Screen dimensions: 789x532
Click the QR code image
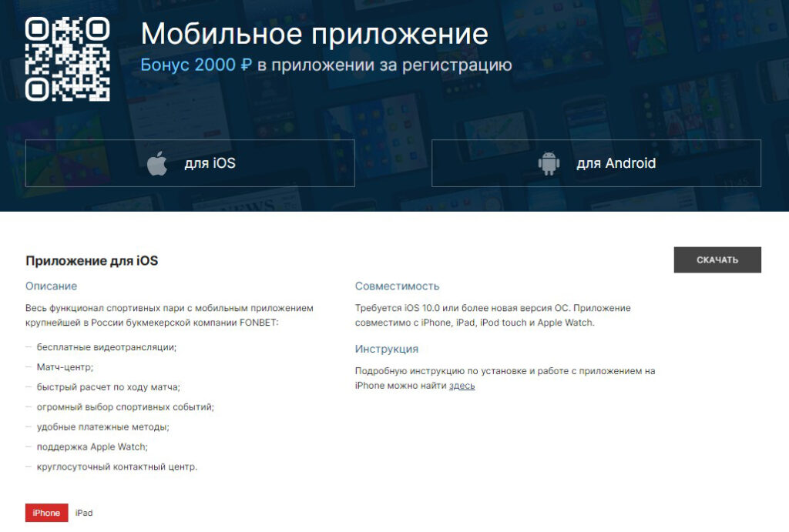pos(68,59)
